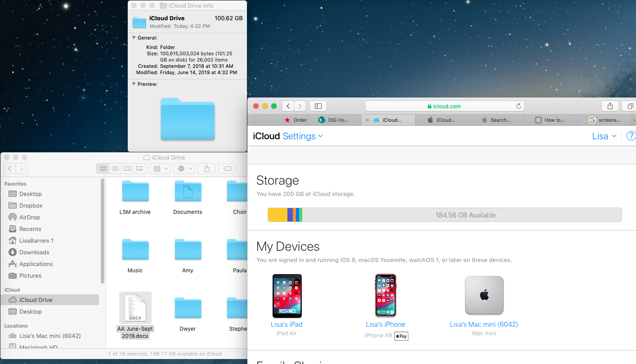This screenshot has width=636, height=364.
Task: Open iCloud help question mark
Action: pyautogui.click(x=631, y=136)
